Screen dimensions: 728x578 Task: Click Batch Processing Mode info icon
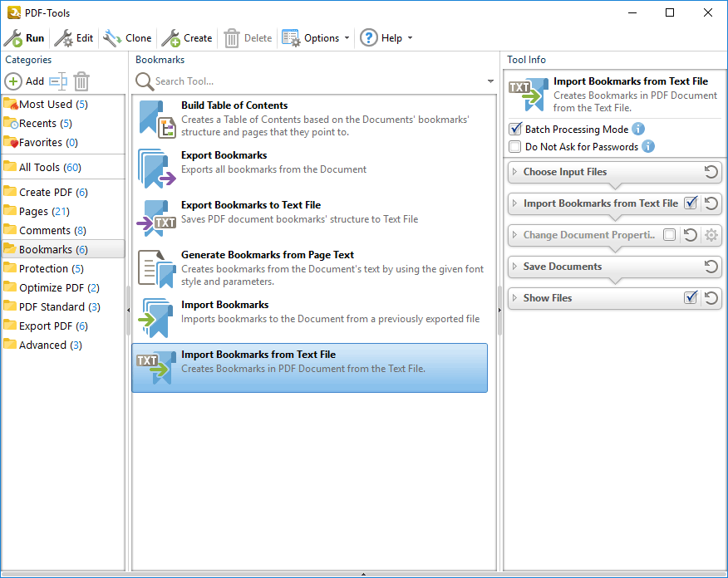(638, 129)
